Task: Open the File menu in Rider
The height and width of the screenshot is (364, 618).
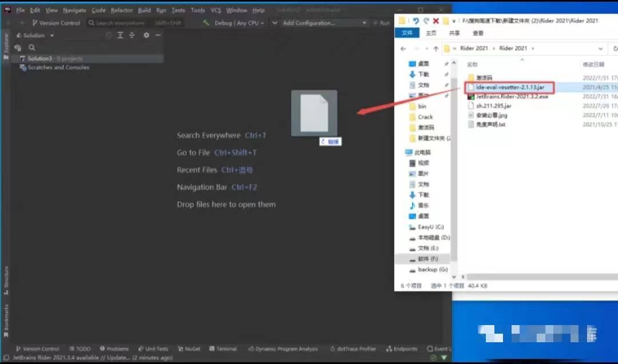Action: 20,10
